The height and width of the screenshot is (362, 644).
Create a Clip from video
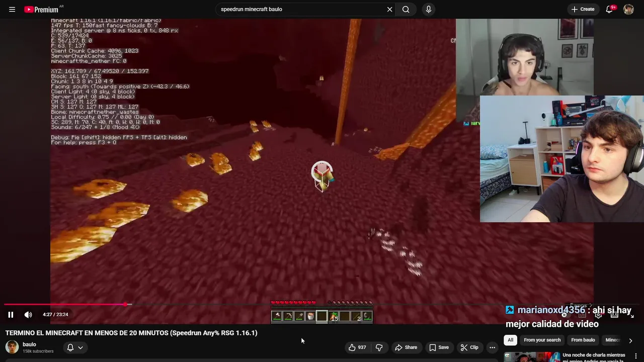pos(469,347)
